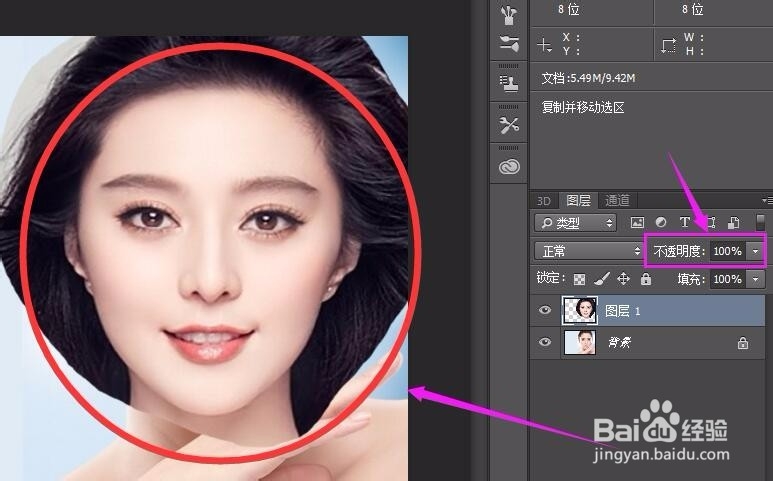Click the 不透明度 100% value field
The height and width of the screenshot is (481, 773).
click(x=728, y=251)
